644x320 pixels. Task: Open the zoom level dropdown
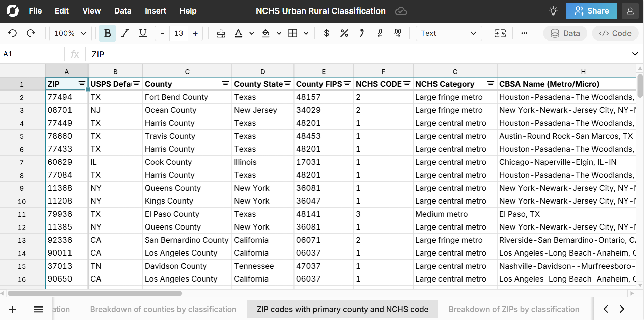pyautogui.click(x=70, y=33)
